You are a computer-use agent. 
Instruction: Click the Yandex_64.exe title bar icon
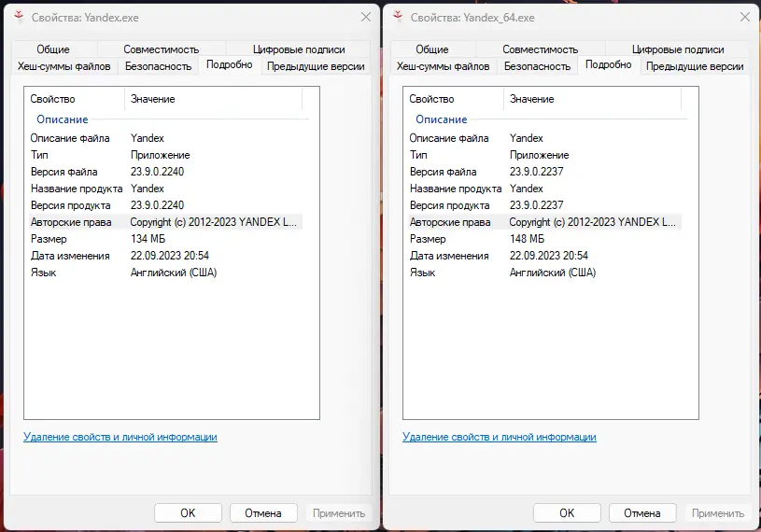click(x=400, y=17)
